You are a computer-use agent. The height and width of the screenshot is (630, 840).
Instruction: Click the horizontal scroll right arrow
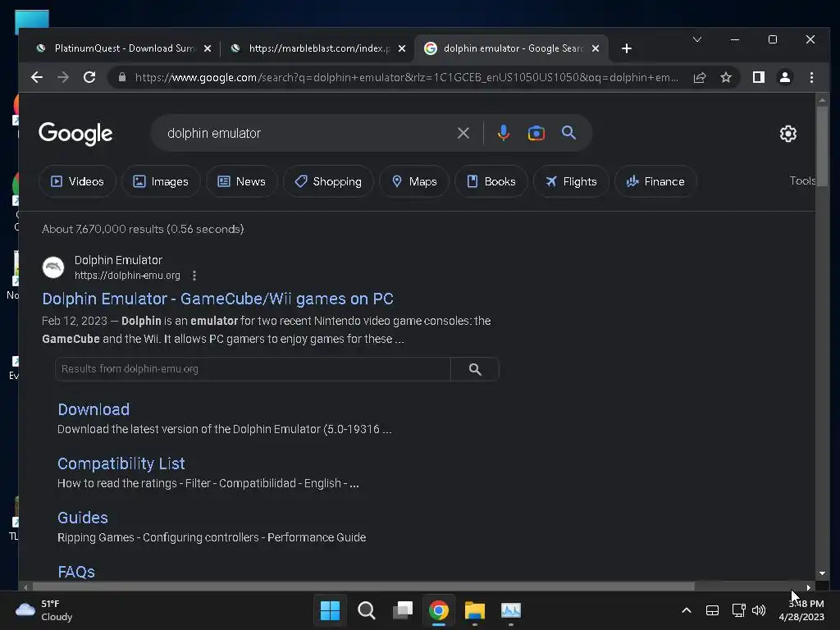[x=808, y=587]
